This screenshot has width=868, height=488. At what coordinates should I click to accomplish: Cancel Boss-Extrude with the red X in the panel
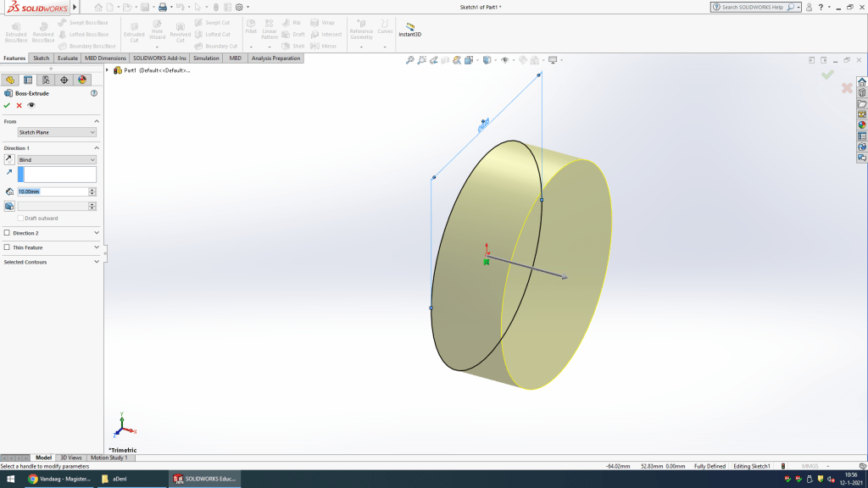(19, 105)
